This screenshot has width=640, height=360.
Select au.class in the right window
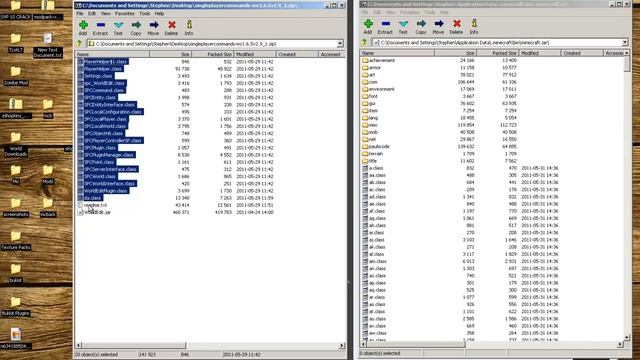click(x=377, y=319)
